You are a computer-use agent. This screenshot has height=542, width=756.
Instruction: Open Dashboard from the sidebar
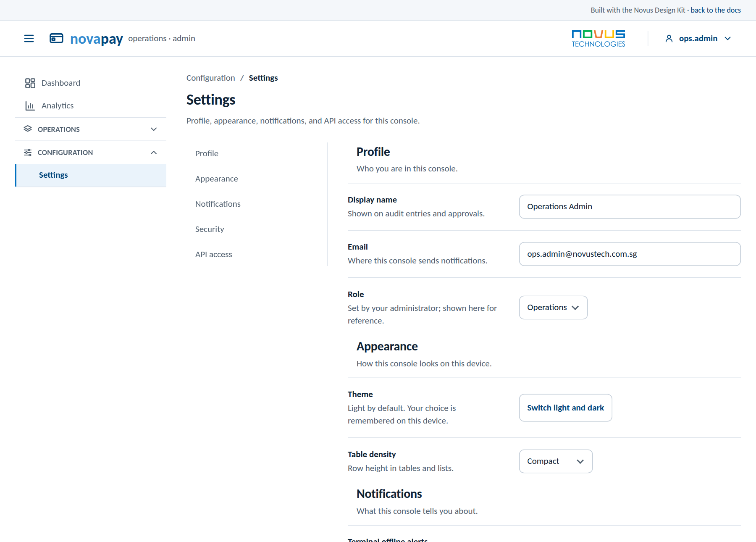91,83
